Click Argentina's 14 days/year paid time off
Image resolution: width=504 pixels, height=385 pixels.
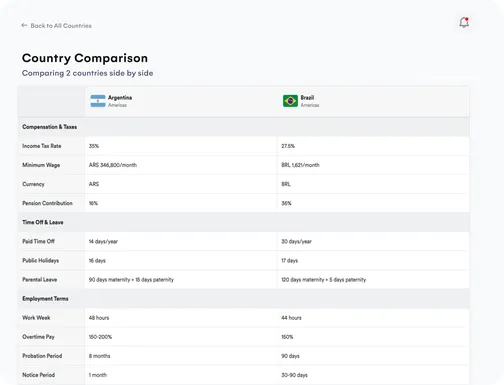(103, 241)
